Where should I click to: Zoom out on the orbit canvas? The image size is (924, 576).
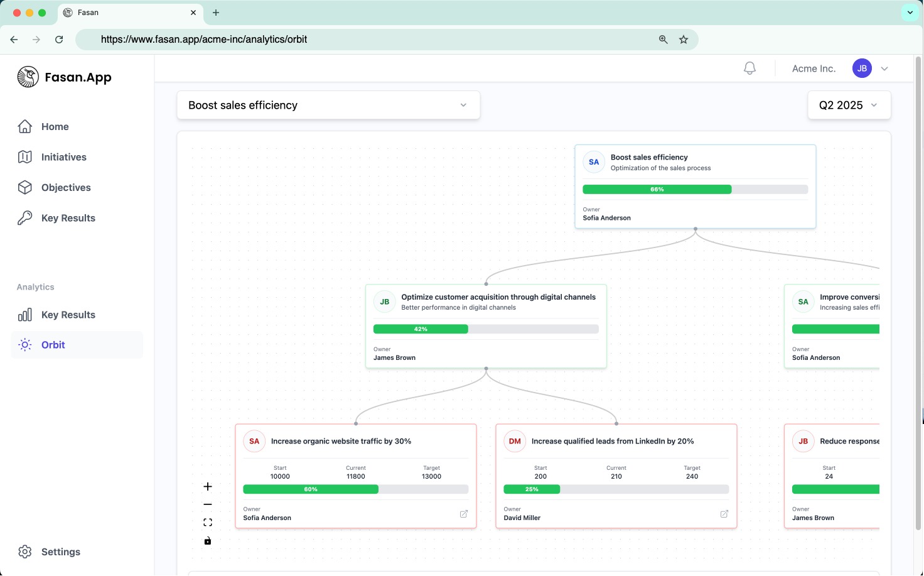208,504
